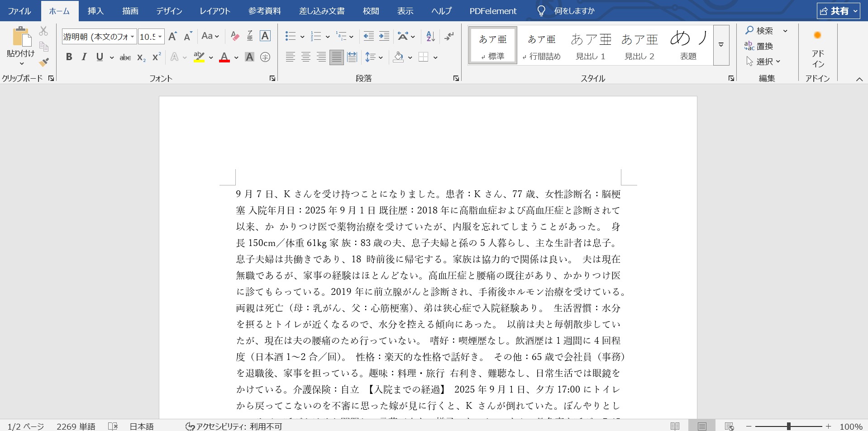Click the Format Painter brush icon
This screenshot has width=868, height=431.
click(44, 62)
